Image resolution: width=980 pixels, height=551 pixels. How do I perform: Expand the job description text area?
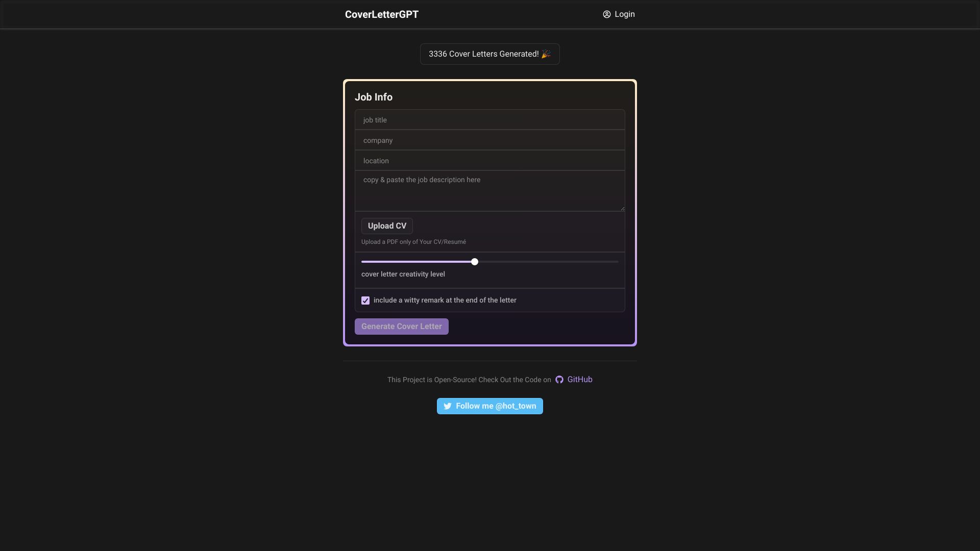622,207
